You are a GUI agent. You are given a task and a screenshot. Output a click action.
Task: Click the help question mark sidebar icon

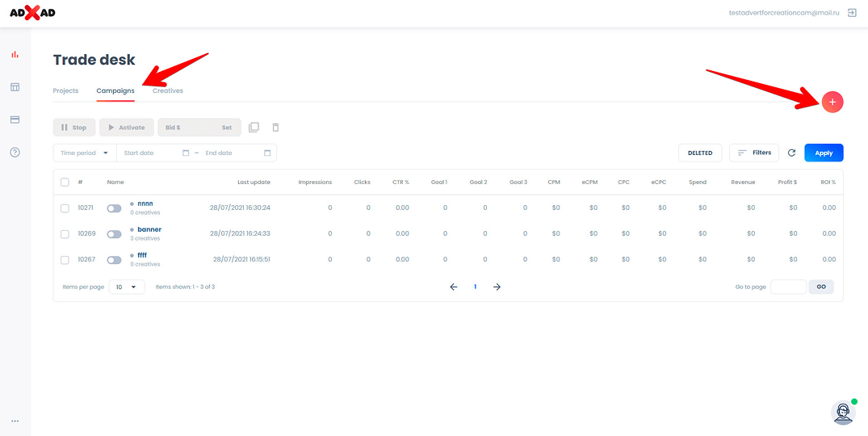click(x=15, y=153)
